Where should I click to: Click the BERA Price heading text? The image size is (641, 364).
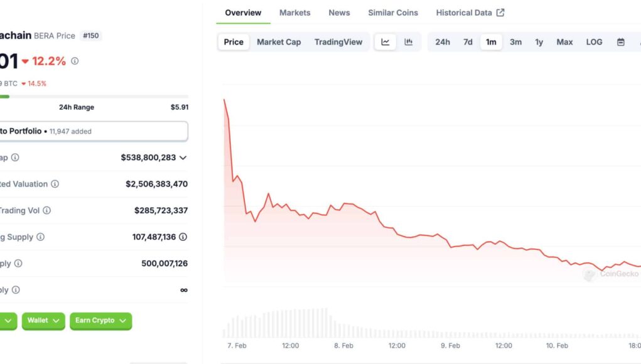(x=55, y=36)
